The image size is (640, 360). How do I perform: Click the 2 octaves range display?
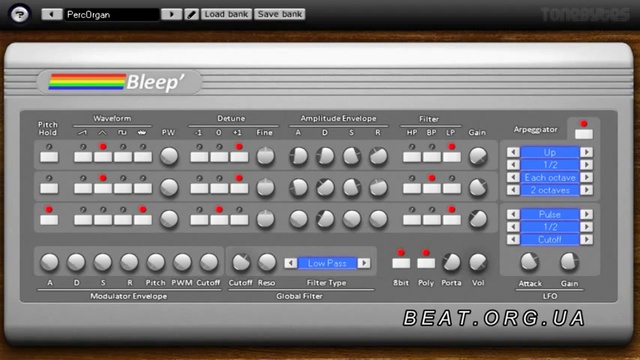pyautogui.click(x=550, y=190)
